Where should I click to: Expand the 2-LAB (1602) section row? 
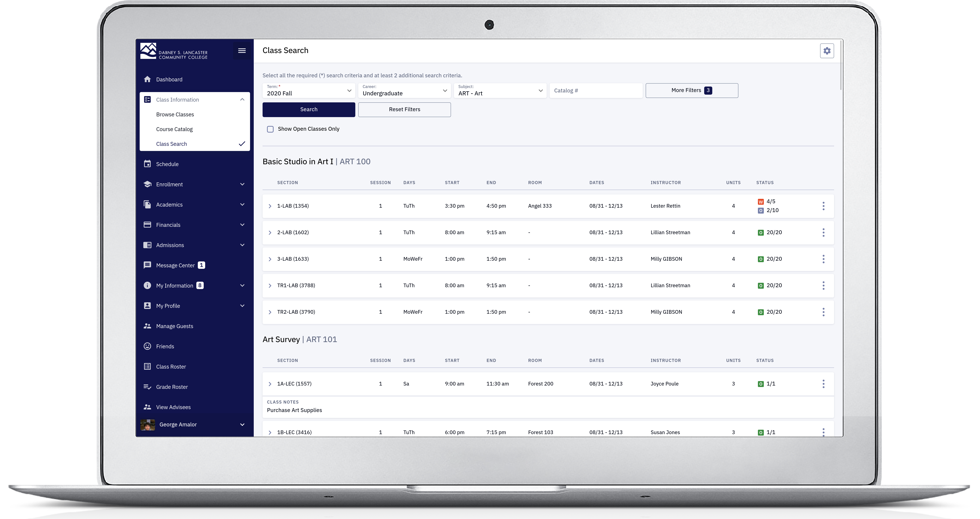(x=270, y=233)
